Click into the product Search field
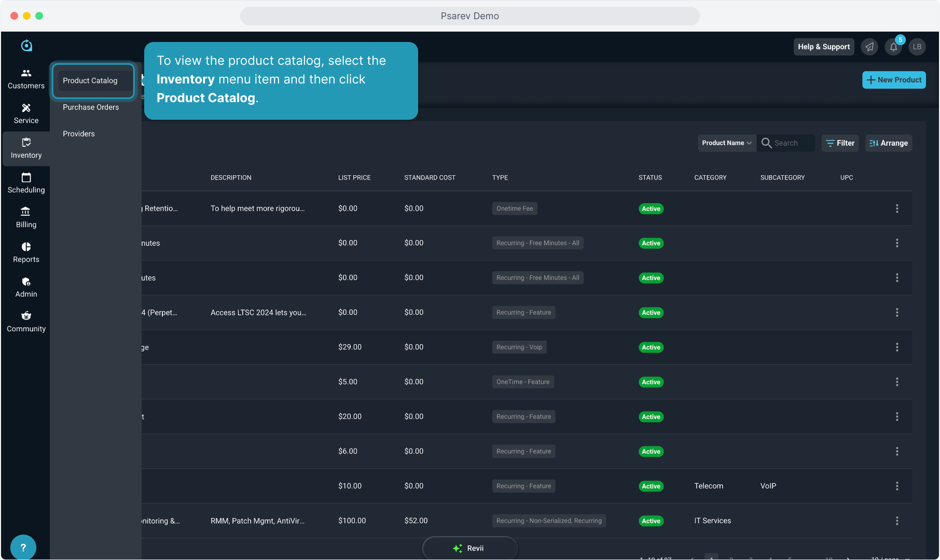This screenshot has width=940, height=560. pos(791,143)
